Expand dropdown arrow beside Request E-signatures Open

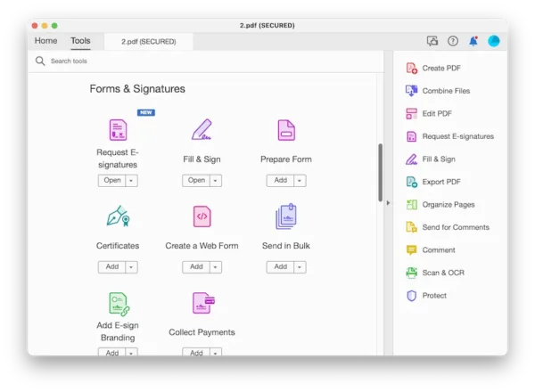pos(131,181)
